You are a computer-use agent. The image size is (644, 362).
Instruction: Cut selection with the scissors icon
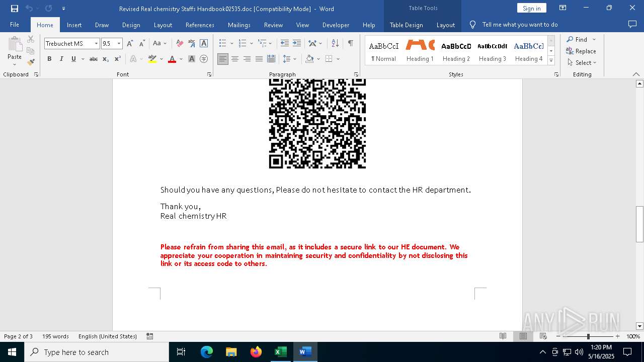(31, 39)
